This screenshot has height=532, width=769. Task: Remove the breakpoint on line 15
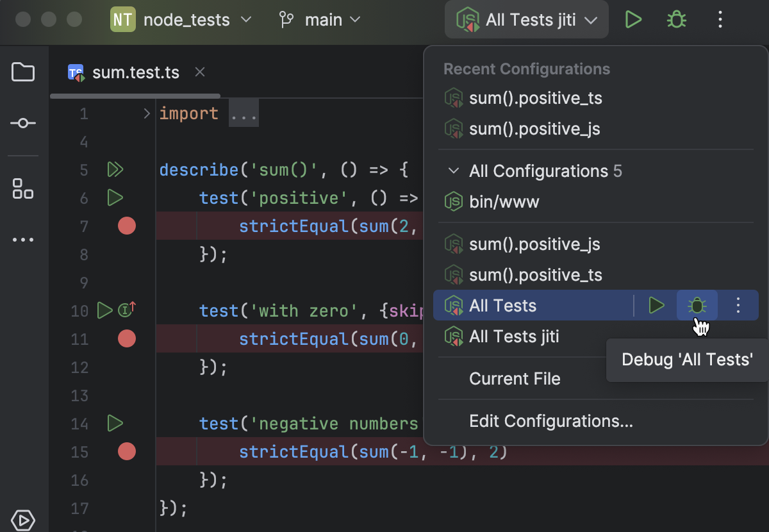point(127,452)
